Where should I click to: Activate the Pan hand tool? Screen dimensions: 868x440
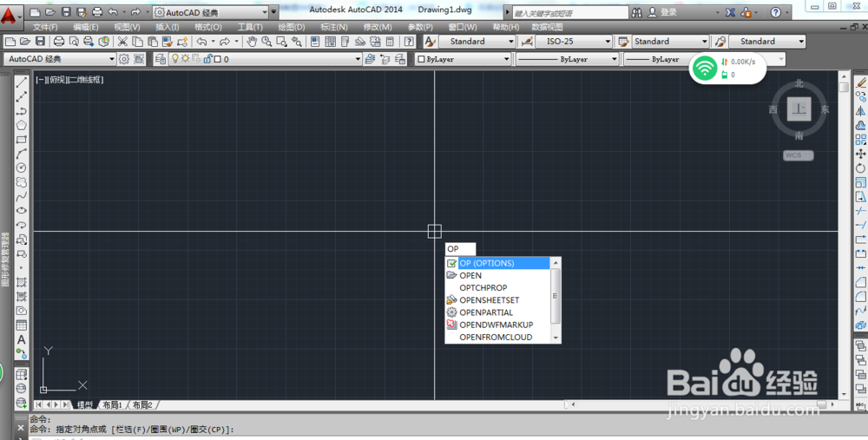(x=252, y=42)
